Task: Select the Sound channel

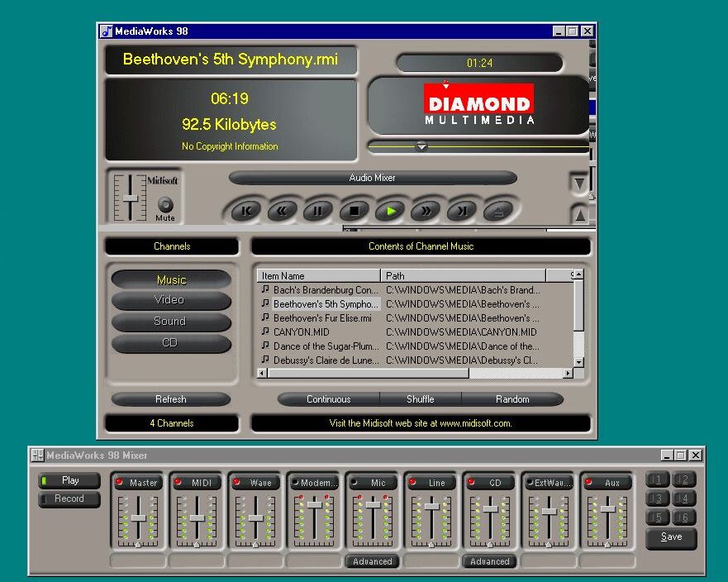Action: (171, 322)
